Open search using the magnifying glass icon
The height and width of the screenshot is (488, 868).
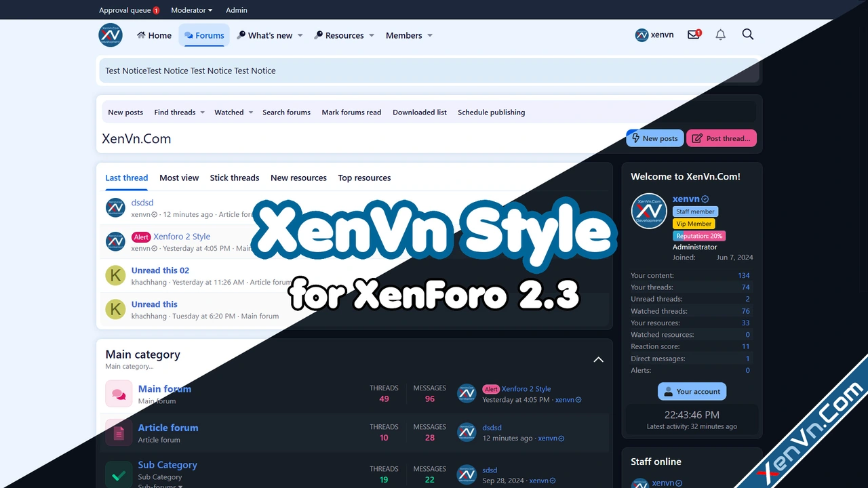point(747,35)
